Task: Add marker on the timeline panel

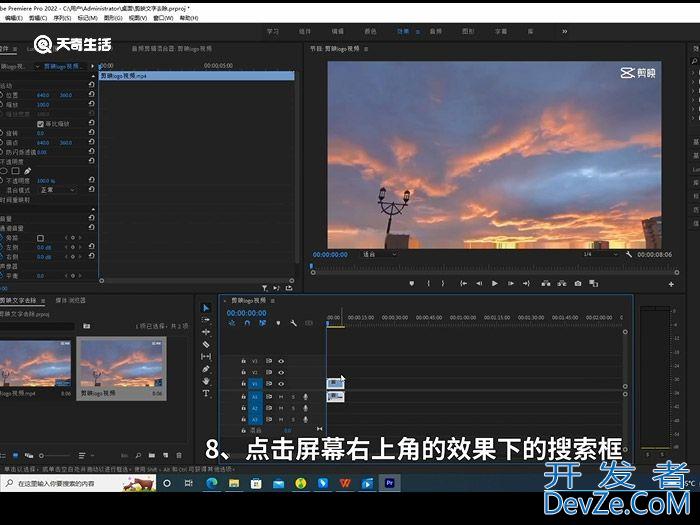Action: point(278,323)
